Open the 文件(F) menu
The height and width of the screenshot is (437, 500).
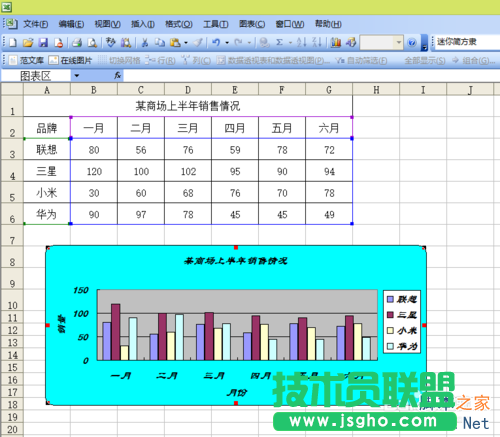(x=35, y=24)
